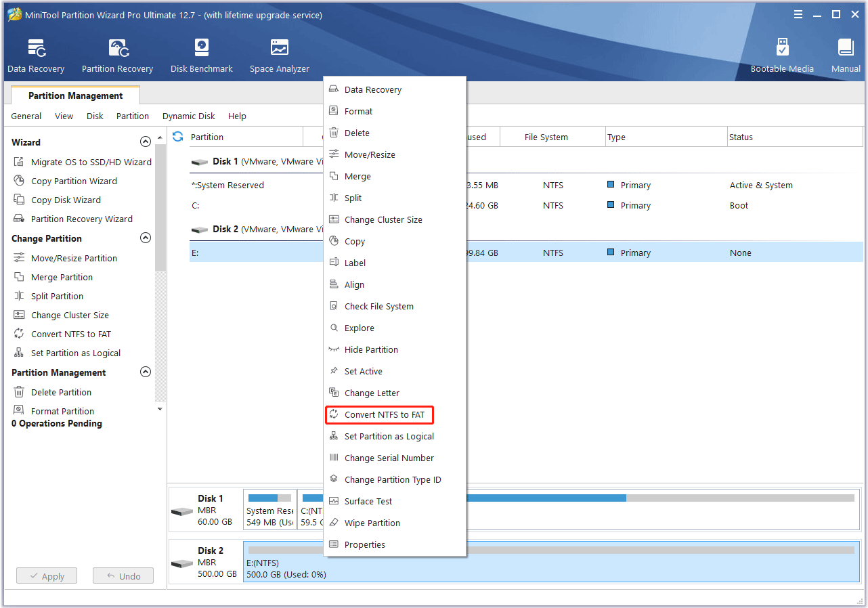Viewport: 868px width, 608px height.
Task: Click the Delete Partition trash icon in sidebar
Action: pos(19,392)
